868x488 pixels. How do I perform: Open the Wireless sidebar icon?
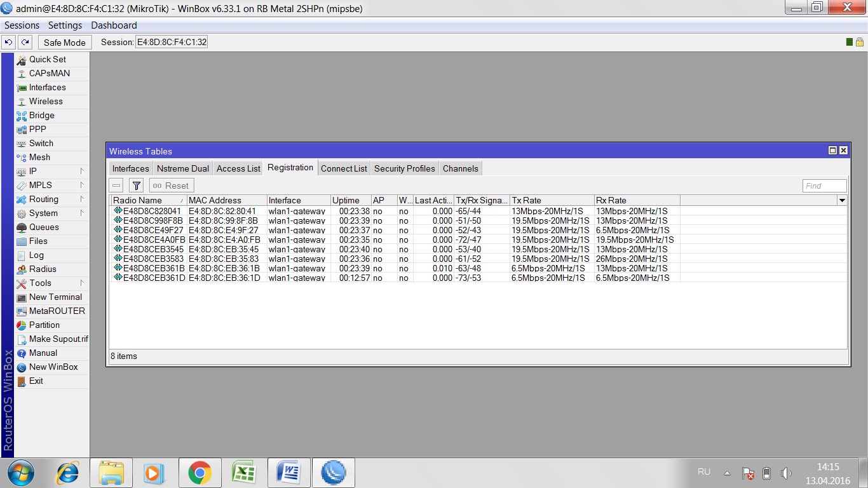point(22,101)
